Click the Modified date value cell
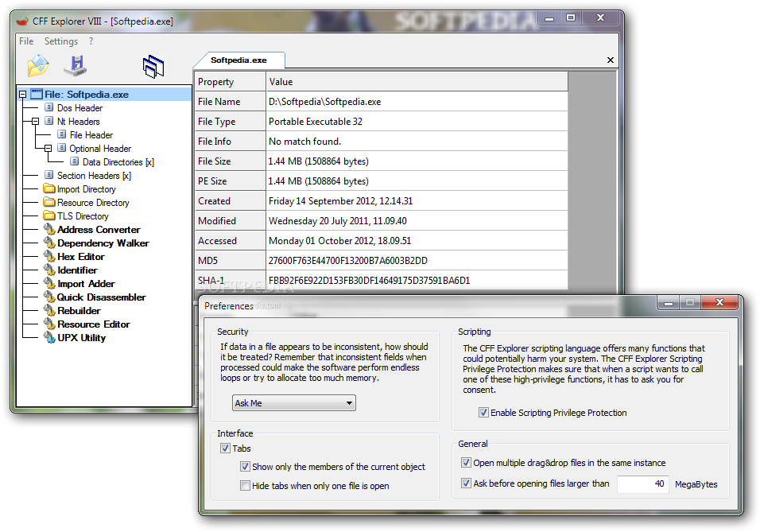The height and width of the screenshot is (532, 760). point(417,220)
